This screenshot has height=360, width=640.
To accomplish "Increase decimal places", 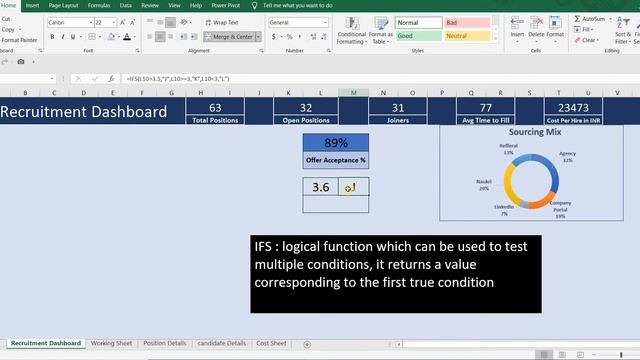I will pos(313,37).
